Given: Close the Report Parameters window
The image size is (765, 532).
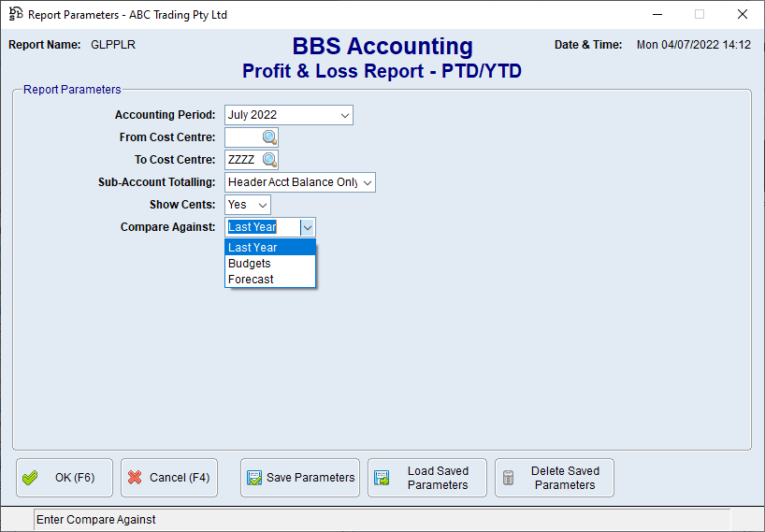Looking at the screenshot, I should [743, 14].
